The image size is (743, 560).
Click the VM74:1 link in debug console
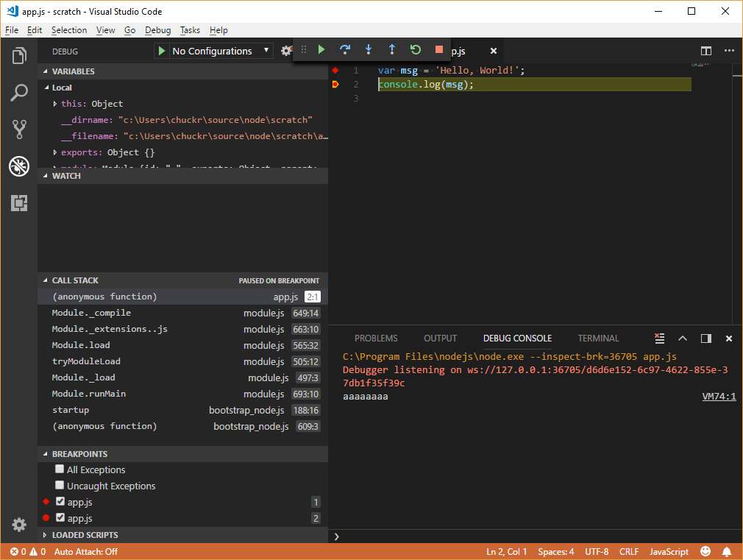click(x=718, y=397)
